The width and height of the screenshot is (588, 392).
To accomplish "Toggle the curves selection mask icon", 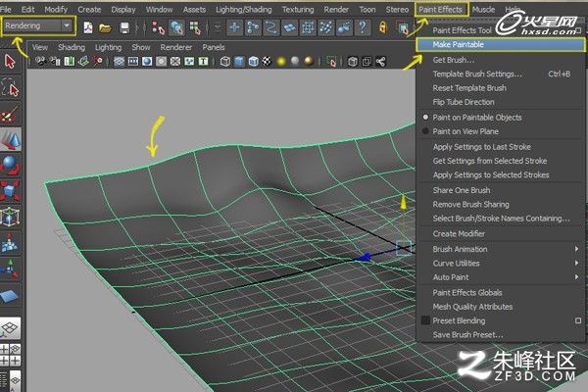I will (x=271, y=27).
